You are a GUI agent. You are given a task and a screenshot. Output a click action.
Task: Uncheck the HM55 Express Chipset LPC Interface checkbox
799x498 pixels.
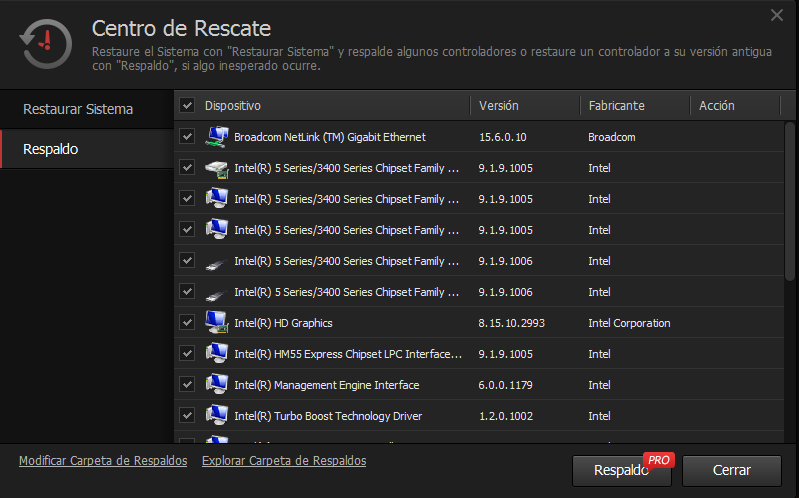187,354
